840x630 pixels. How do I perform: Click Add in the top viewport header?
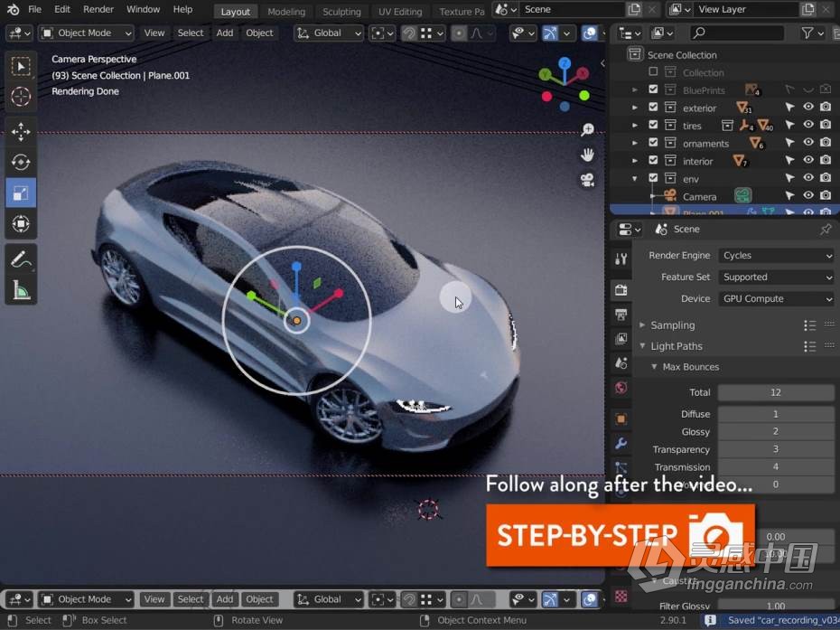tap(225, 33)
